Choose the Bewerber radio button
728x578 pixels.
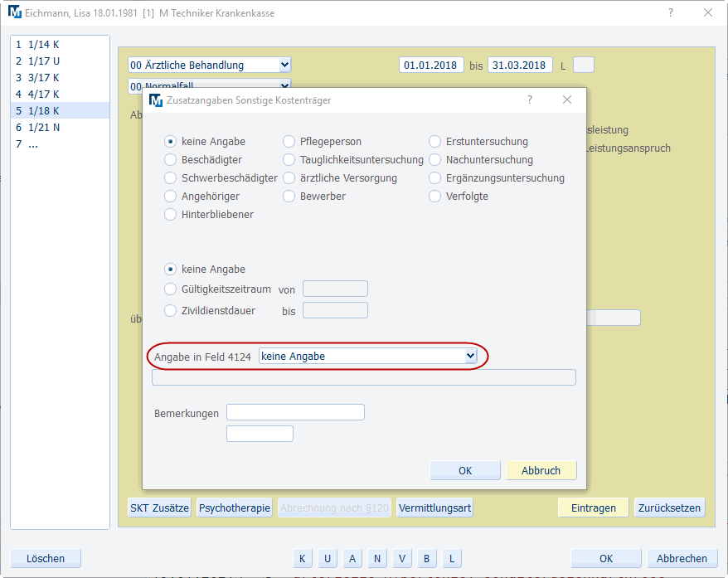pyautogui.click(x=289, y=196)
